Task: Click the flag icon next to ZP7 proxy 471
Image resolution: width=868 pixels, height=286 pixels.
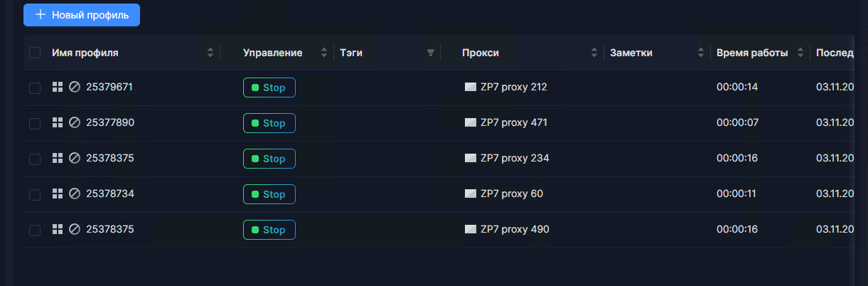Action: click(x=470, y=123)
